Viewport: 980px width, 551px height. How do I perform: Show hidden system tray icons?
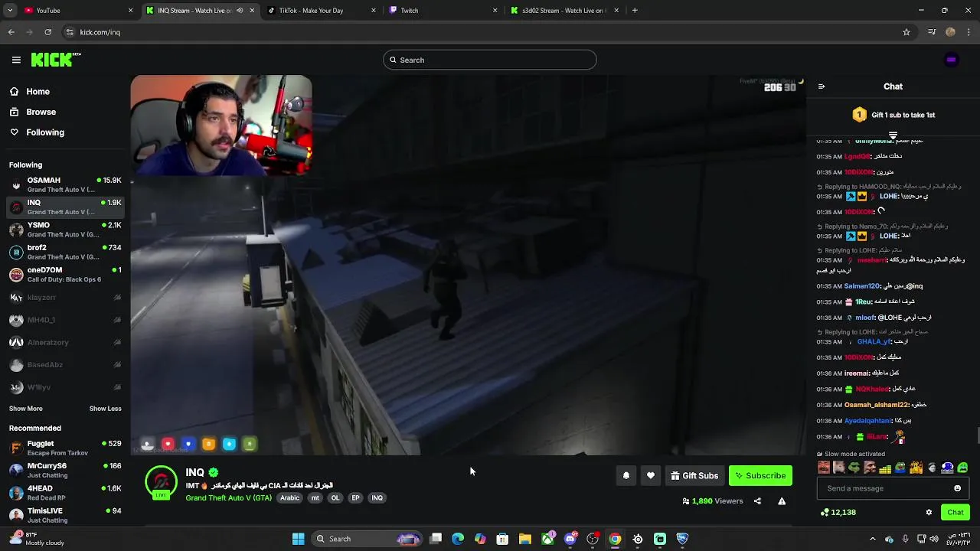coord(872,539)
